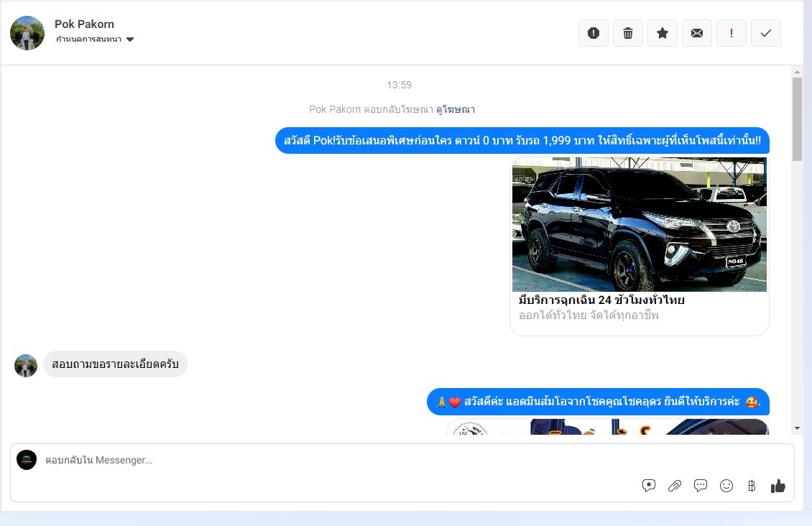This screenshot has width=812, height=526.
Task: Delete conversation using trash can icon
Action: tap(628, 33)
